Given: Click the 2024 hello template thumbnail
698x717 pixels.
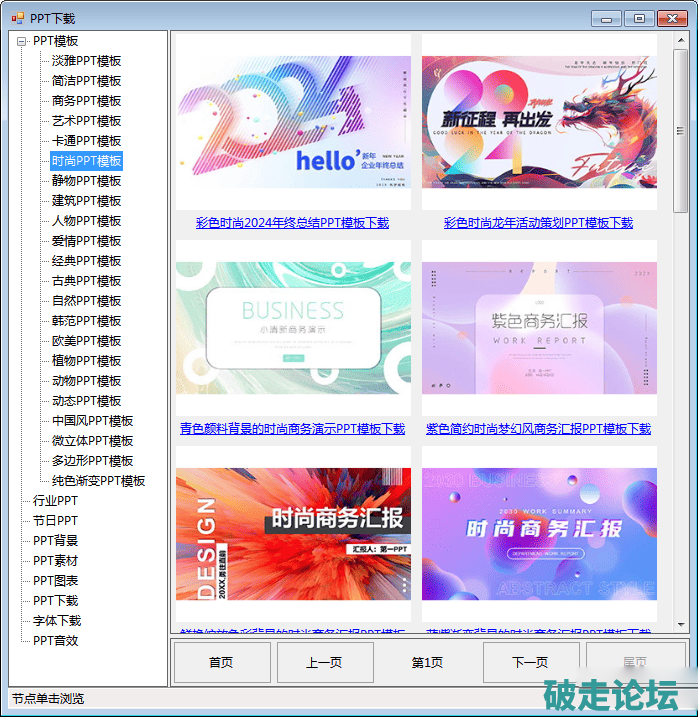Looking at the screenshot, I should click(293, 122).
